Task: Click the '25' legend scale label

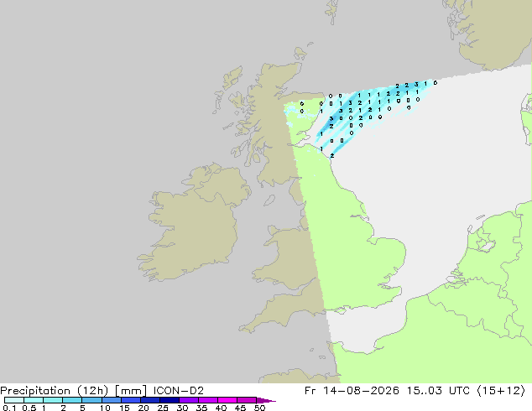Action: 163,408
